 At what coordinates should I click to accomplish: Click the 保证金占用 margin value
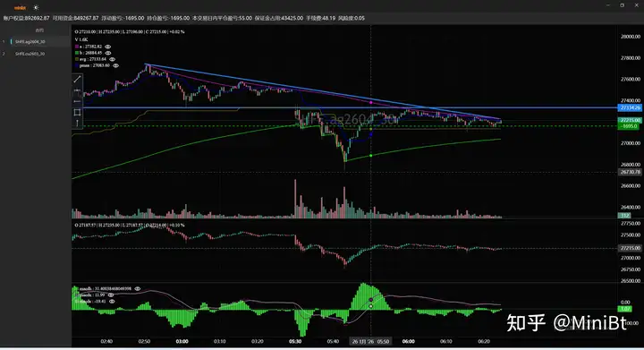279,18
